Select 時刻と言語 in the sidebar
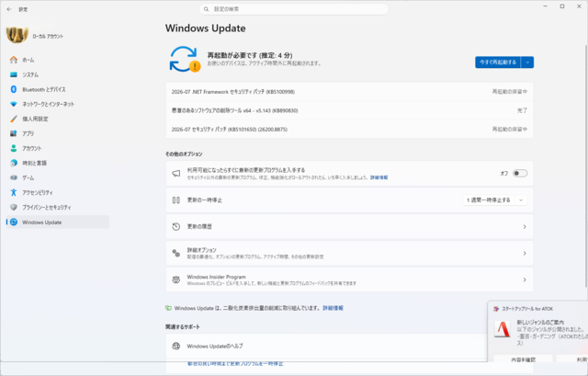 pos(58,163)
